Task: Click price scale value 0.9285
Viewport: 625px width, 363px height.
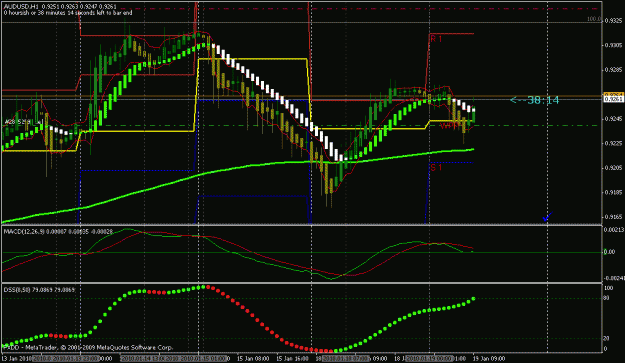Action: point(614,70)
